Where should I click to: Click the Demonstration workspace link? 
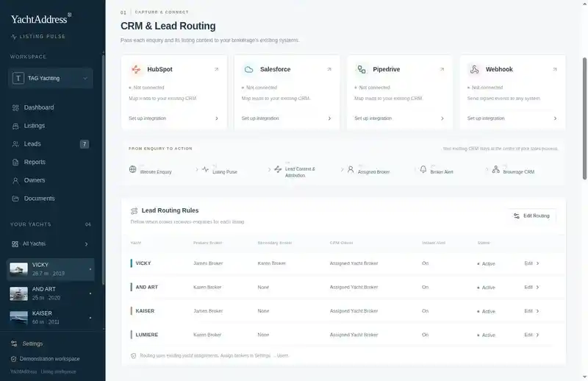tap(49, 359)
